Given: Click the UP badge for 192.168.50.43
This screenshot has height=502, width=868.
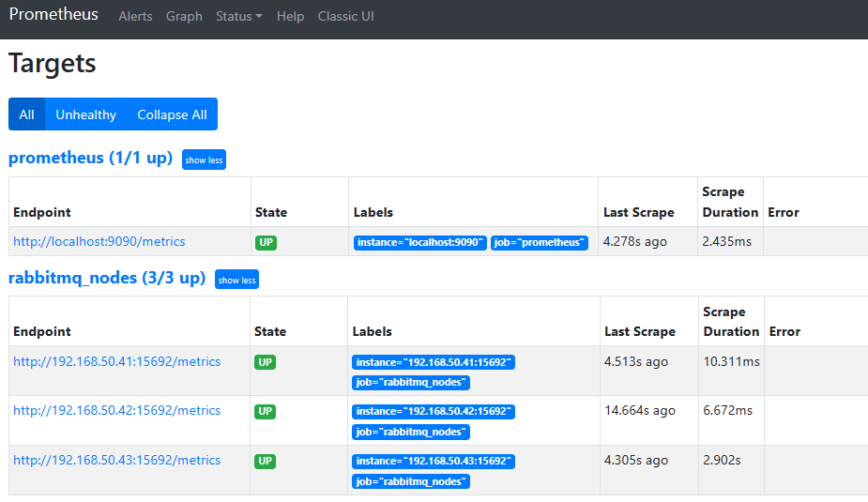Looking at the screenshot, I should (266, 461).
